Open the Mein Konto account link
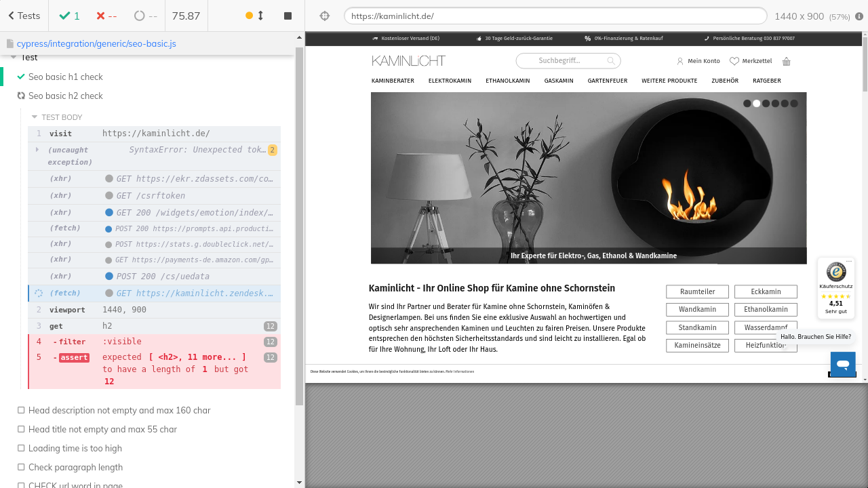 click(x=698, y=61)
